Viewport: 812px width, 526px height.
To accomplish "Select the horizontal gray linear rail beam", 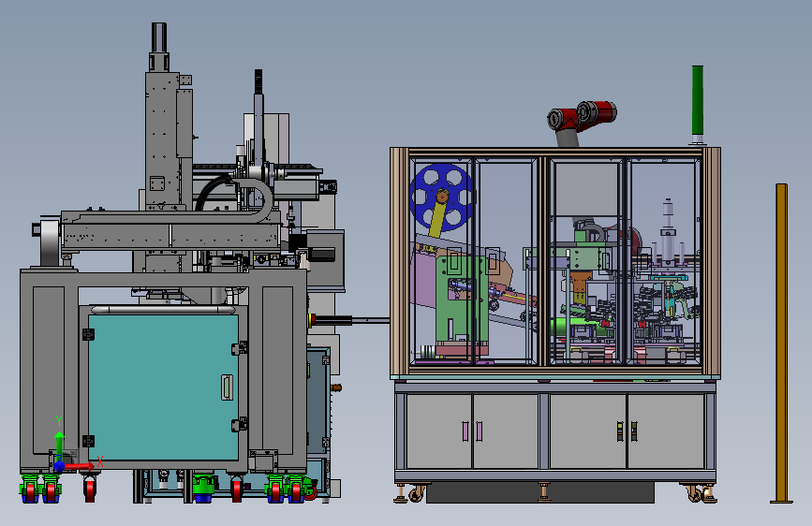I will point(170,230).
